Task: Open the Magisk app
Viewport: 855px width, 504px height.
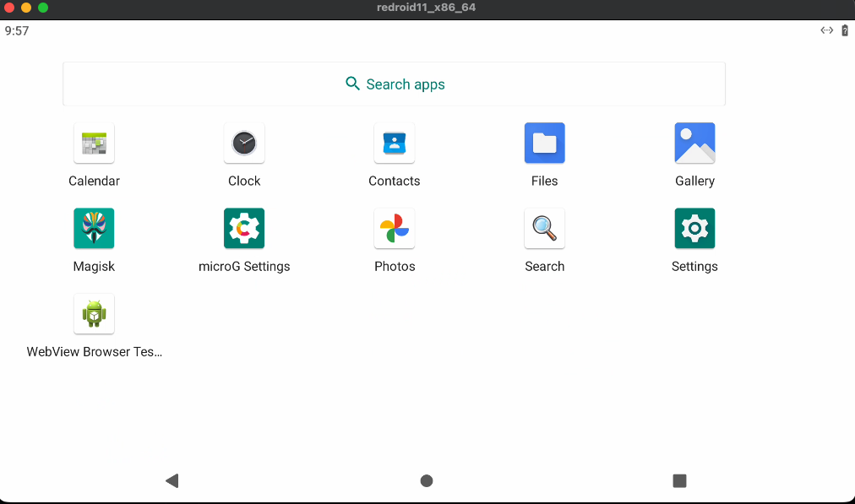Action: 94,229
